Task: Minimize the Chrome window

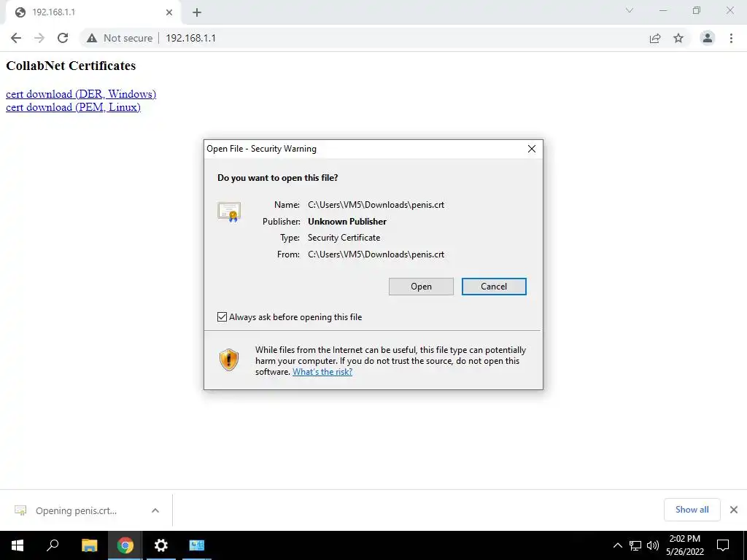Action: point(663,10)
